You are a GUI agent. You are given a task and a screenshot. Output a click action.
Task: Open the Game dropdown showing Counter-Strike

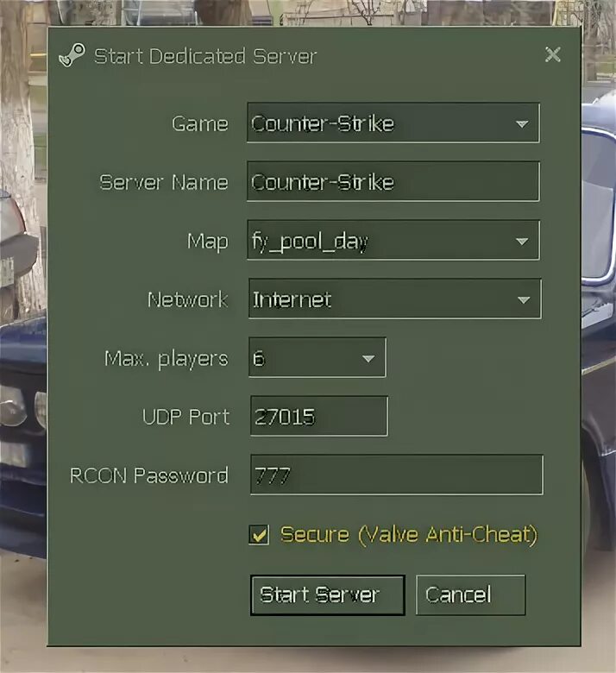pos(393,123)
